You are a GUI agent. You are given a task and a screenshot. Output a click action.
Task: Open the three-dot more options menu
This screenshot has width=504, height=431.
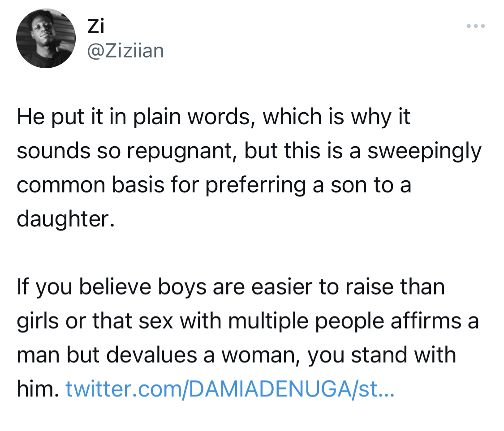pos(475,26)
